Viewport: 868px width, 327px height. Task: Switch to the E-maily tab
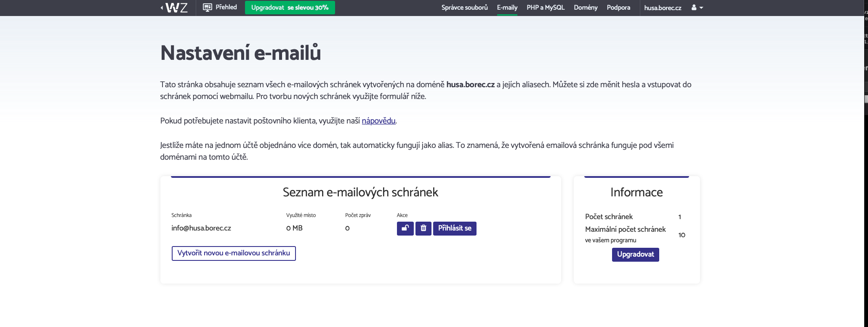coord(507,8)
